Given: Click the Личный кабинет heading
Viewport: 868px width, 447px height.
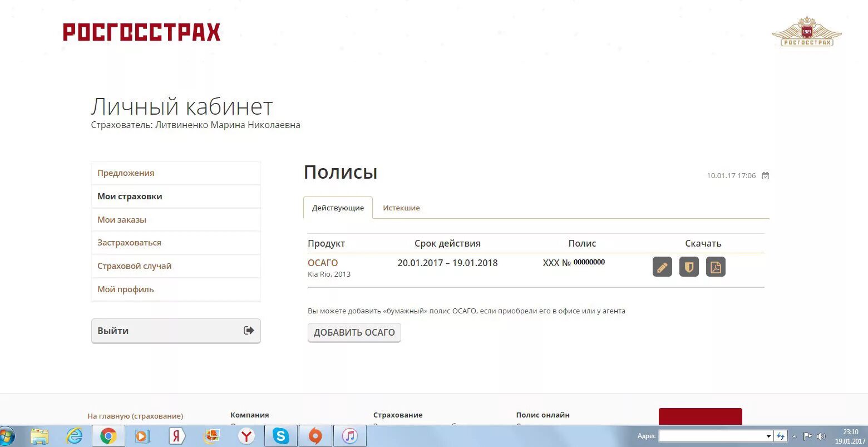Looking at the screenshot, I should [182, 106].
